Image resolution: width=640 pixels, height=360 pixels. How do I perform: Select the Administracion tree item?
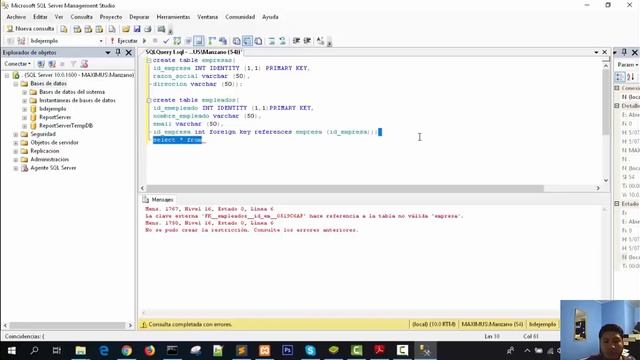[49, 160]
